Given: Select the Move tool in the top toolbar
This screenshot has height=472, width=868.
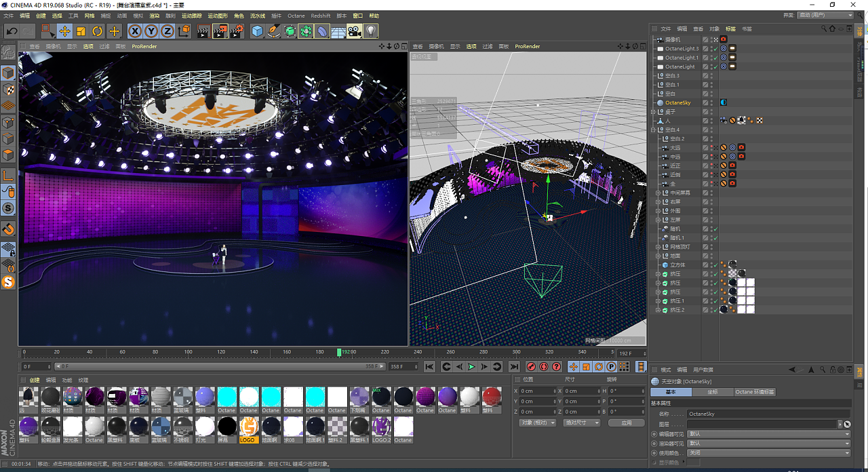Looking at the screenshot, I should (64, 31).
